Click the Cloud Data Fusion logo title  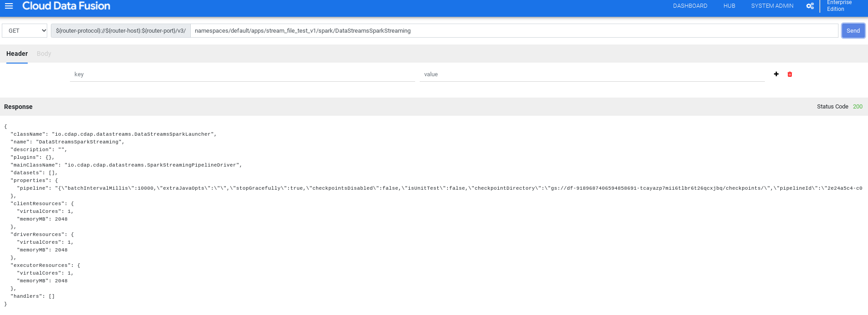tap(66, 6)
